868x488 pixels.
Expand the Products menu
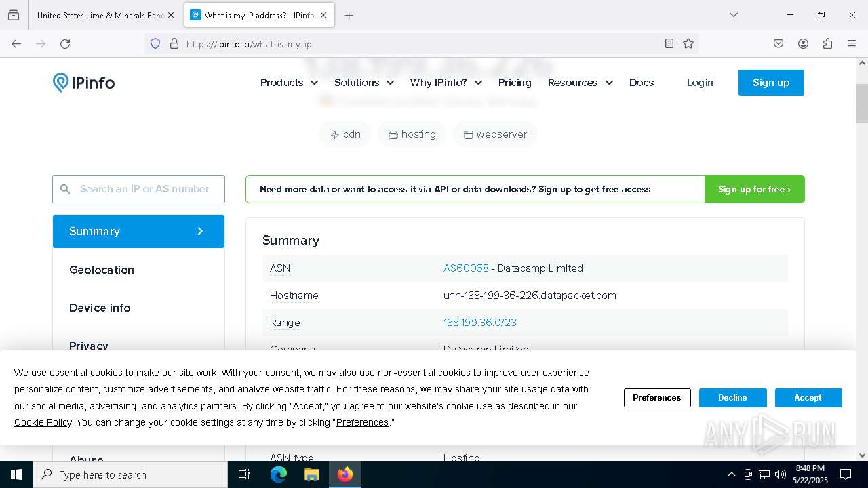290,83
